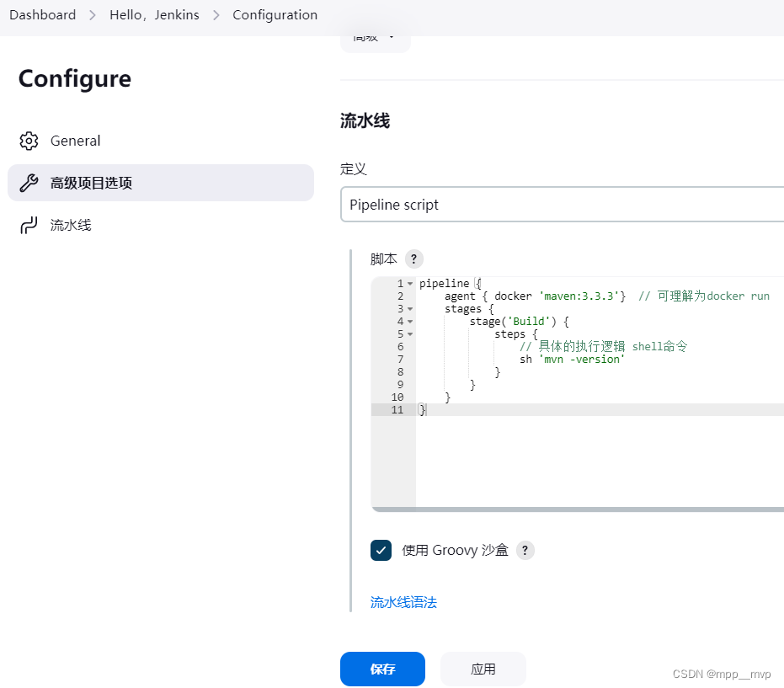Uncheck 使用 Groovy 沙盒 checkbox

pos(381,551)
